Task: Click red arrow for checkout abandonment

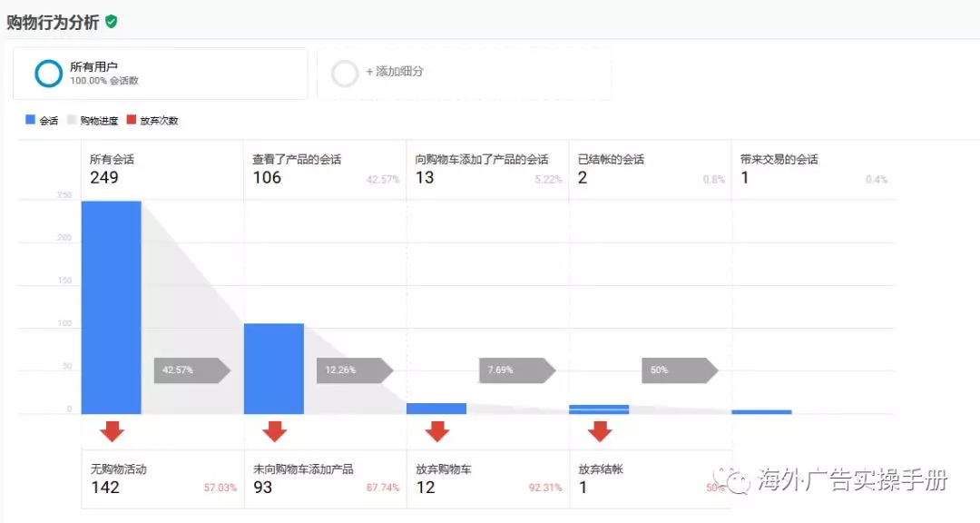Action: pos(600,430)
